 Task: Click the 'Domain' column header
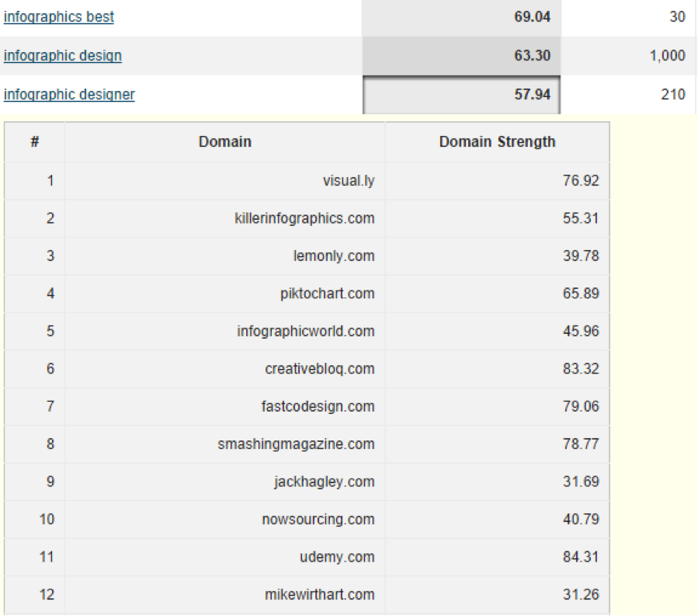coord(225,141)
